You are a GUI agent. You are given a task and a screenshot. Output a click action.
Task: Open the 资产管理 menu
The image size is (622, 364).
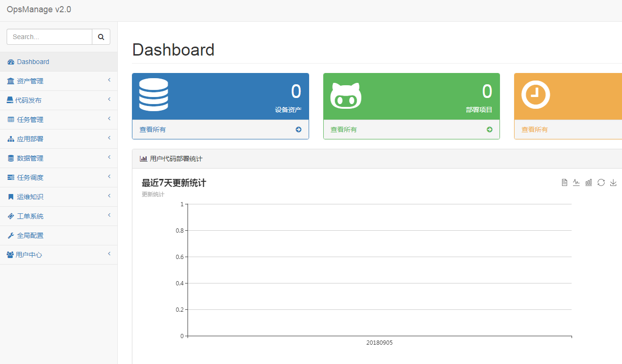(58, 81)
